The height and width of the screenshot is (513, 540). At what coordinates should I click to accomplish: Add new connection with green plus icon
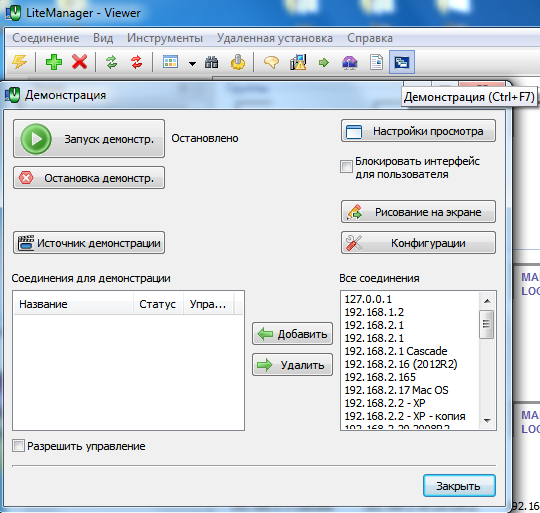click(54, 62)
